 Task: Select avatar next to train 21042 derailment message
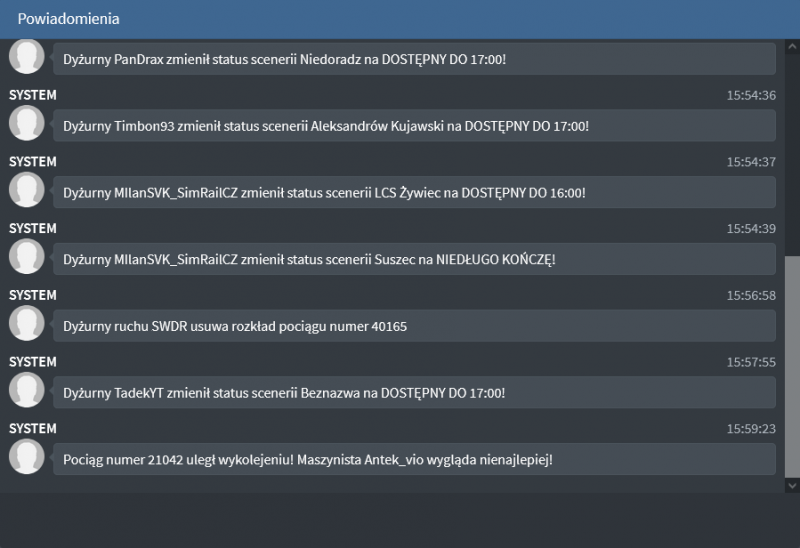pyautogui.click(x=27, y=458)
